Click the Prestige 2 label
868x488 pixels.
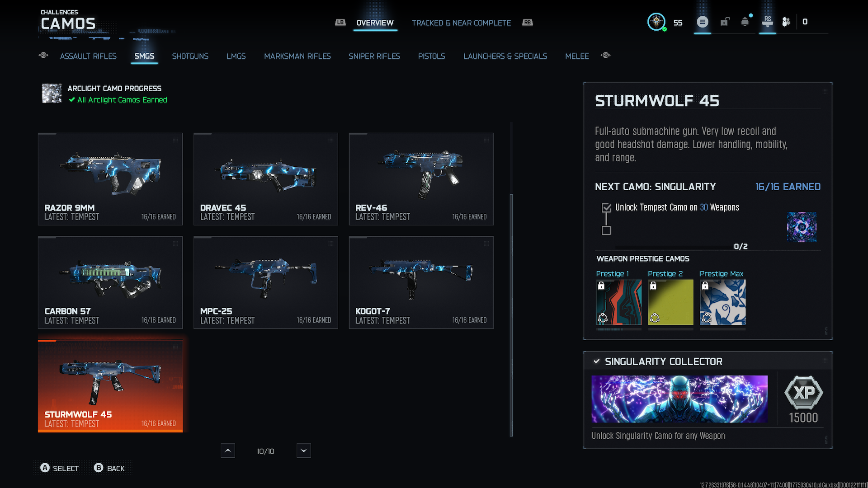(x=665, y=273)
